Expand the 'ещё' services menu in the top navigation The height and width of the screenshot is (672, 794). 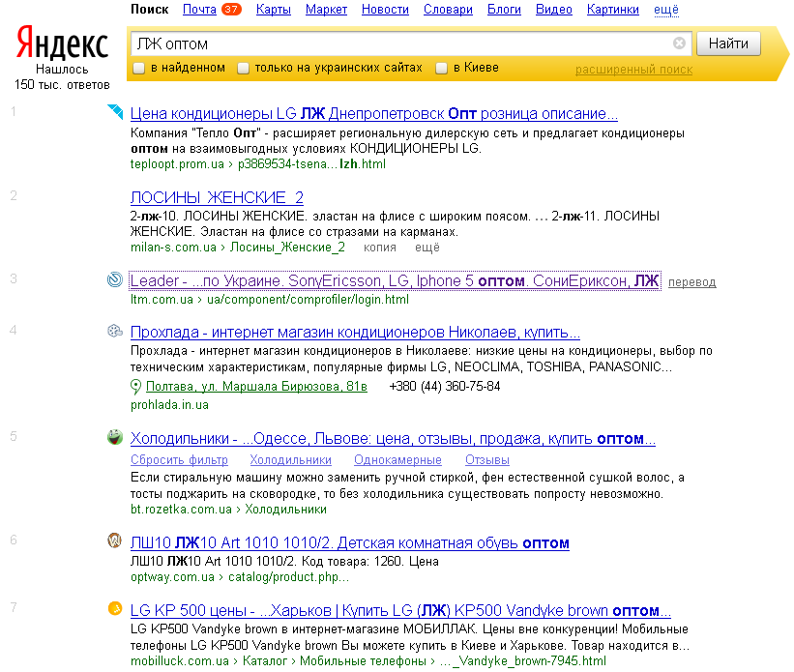coord(666,10)
